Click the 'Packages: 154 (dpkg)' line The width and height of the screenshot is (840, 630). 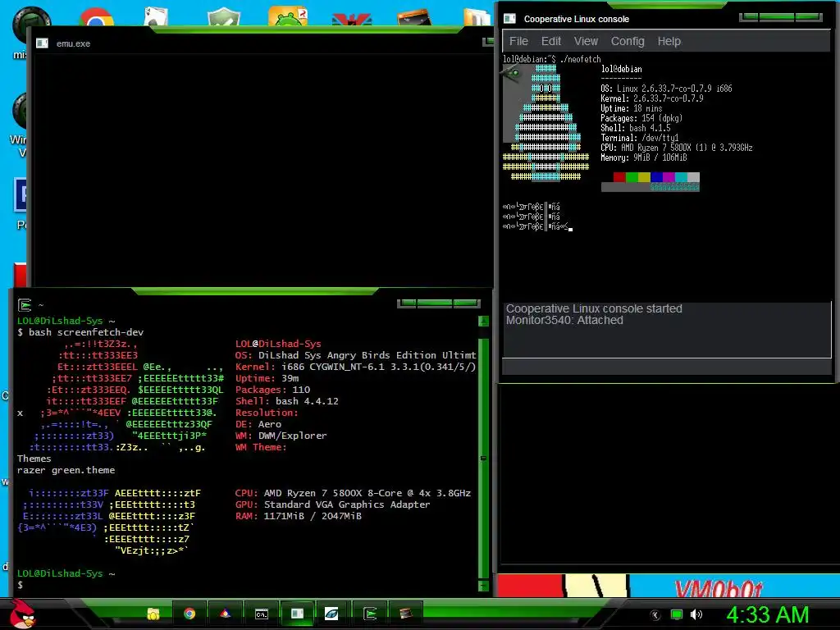[641, 118]
